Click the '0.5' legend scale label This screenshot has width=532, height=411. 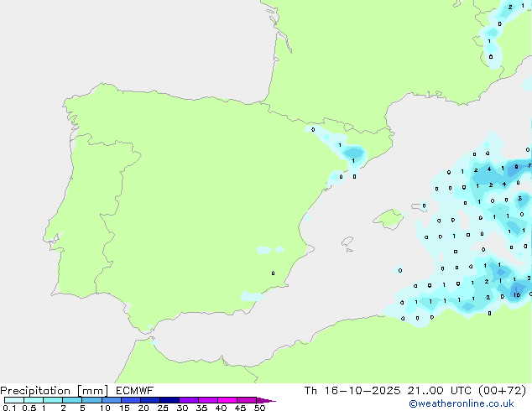pos(29,408)
